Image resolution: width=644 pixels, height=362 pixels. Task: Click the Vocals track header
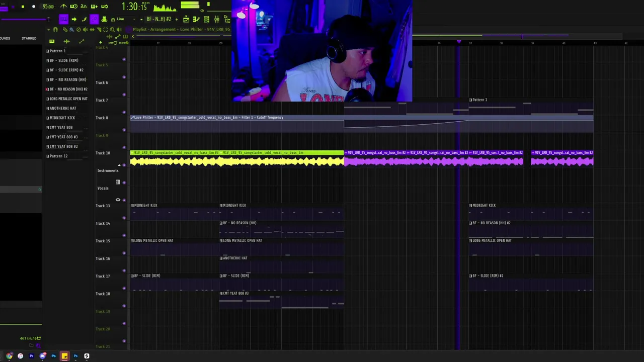pyautogui.click(x=103, y=188)
